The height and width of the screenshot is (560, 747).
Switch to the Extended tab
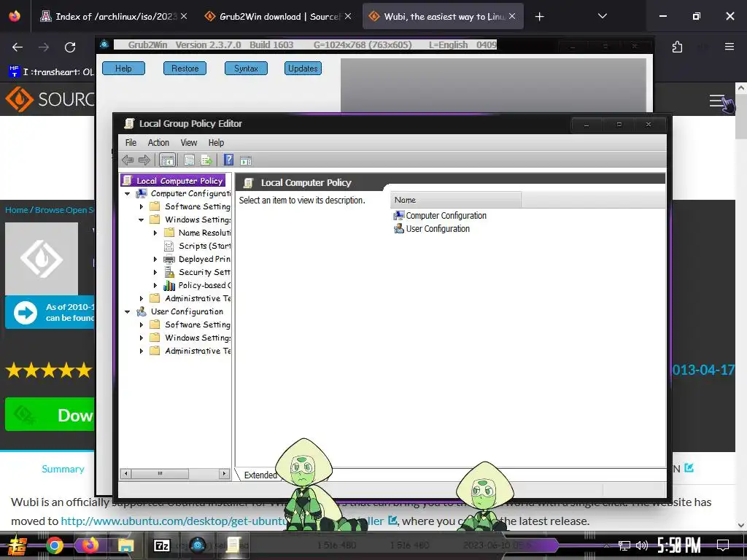pyautogui.click(x=260, y=475)
